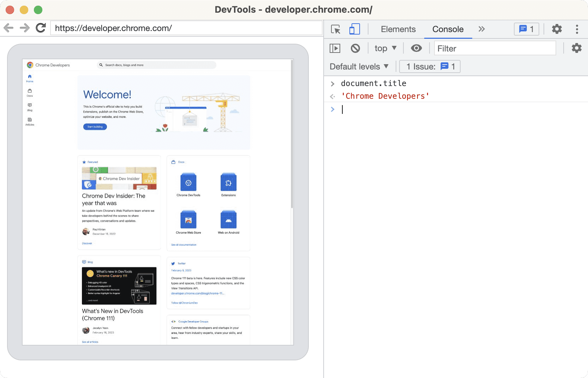Open the top frame context dropdown
This screenshot has height=378, width=588.
pyautogui.click(x=385, y=48)
